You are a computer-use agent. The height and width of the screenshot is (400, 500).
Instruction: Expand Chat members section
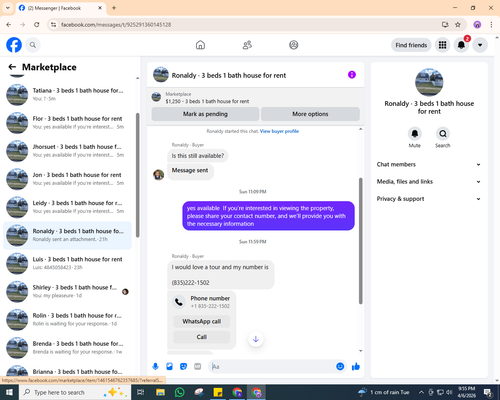[429, 164]
